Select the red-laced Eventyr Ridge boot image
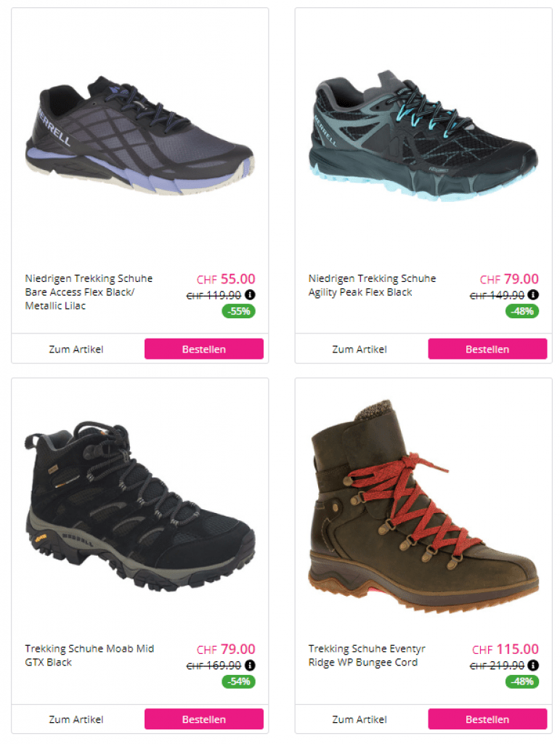This screenshot has width=560, height=744. pyautogui.click(x=423, y=506)
